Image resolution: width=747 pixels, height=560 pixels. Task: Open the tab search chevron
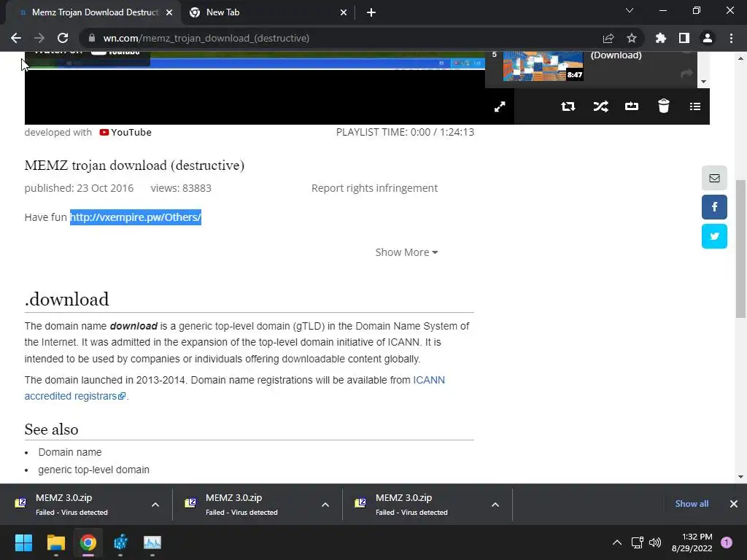click(x=630, y=10)
